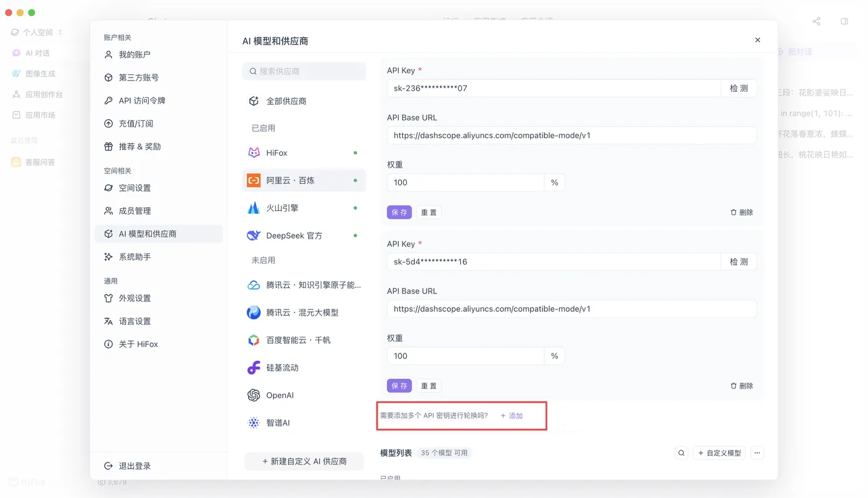
Task: Select 全部供应商 in provider list
Action: [304, 101]
